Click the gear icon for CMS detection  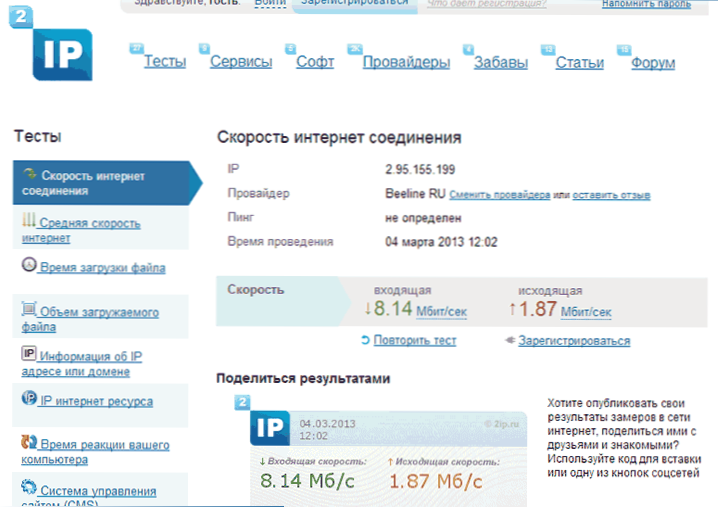(28, 486)
